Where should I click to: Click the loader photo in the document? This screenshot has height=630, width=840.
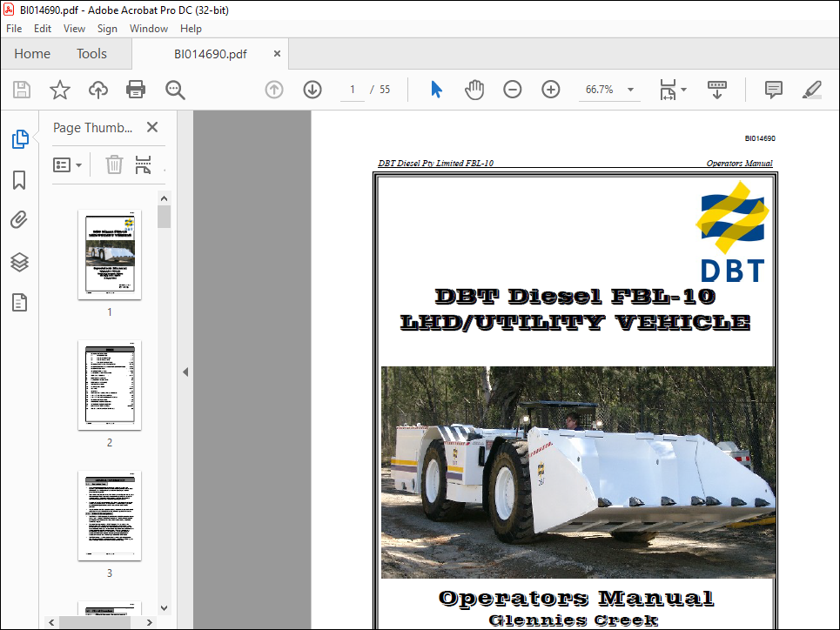click(578, 473)
